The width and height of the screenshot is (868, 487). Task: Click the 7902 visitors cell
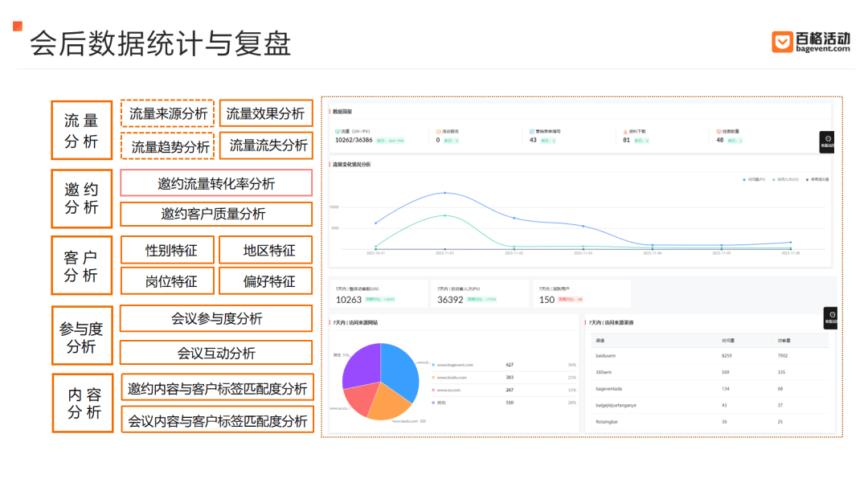pos(782,356)
